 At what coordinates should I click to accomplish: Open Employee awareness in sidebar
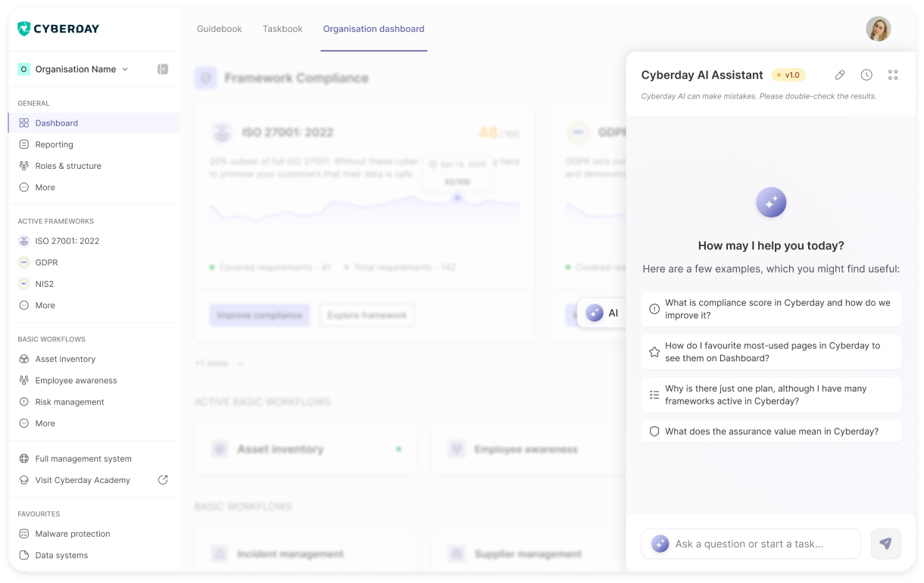coord(94,380)
